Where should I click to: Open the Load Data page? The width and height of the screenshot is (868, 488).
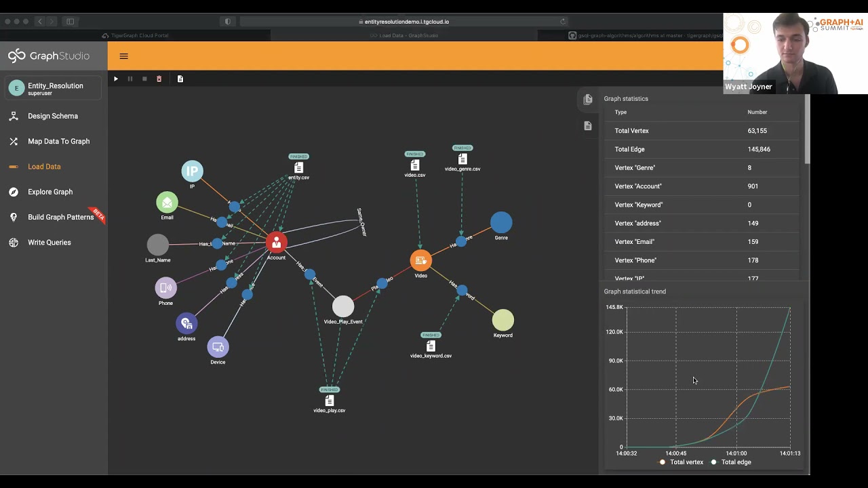(x=44, y=167)
